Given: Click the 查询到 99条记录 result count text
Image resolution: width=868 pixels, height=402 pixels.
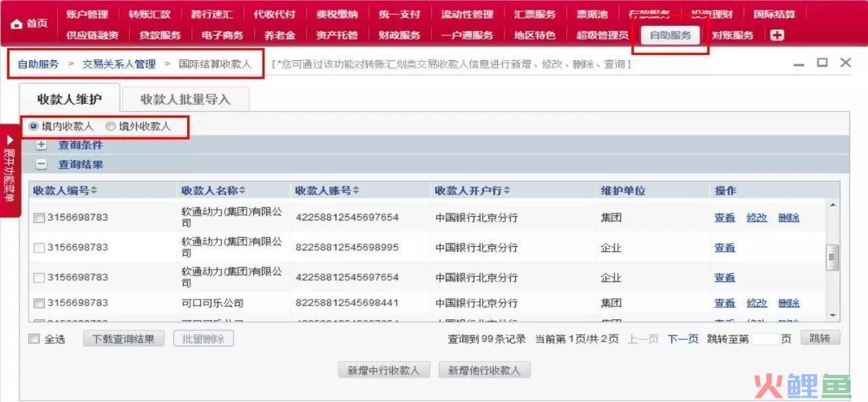Looking at the screenshot, I should pos(487,339).
